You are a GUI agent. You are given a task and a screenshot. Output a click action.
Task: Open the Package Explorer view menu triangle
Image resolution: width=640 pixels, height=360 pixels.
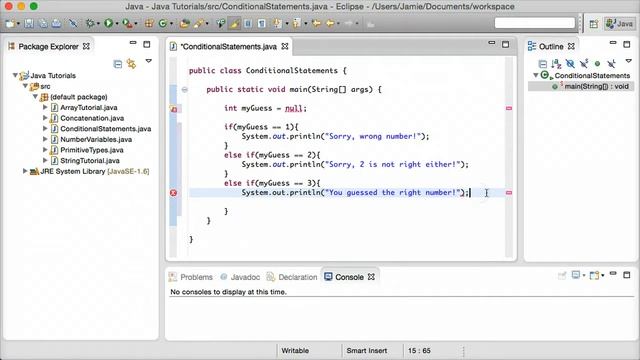click(149, 61)
